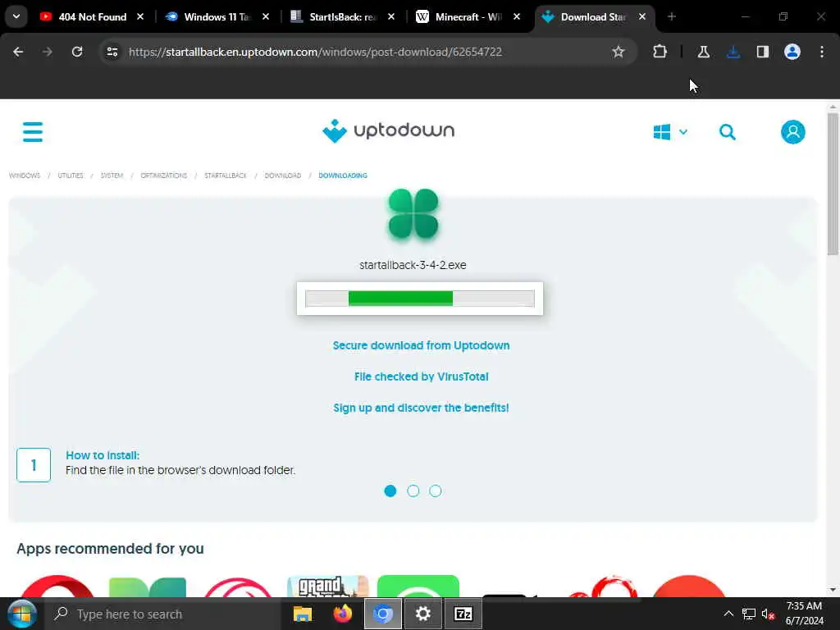Screen dimensions: 840x630
Task: Reload the current page
Action: (x=77, y=52)
